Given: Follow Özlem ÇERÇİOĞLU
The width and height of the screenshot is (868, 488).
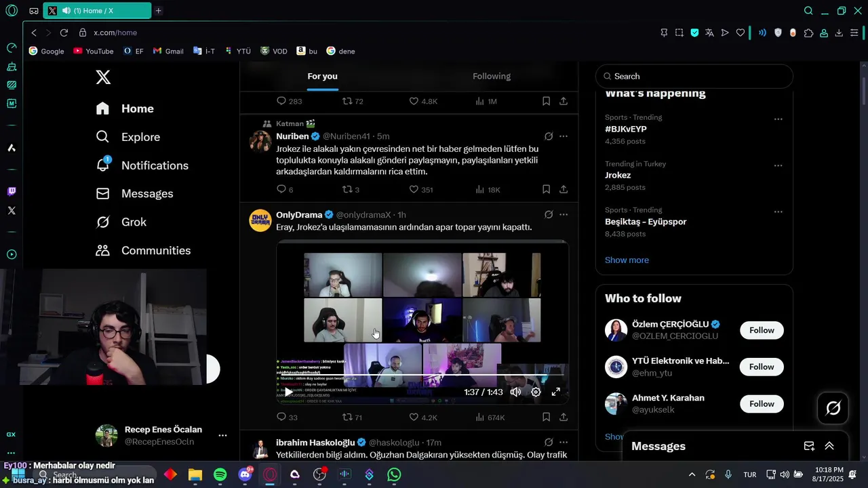Looking at the screenshot, I should pyautogui.click(x=762, y=330).
